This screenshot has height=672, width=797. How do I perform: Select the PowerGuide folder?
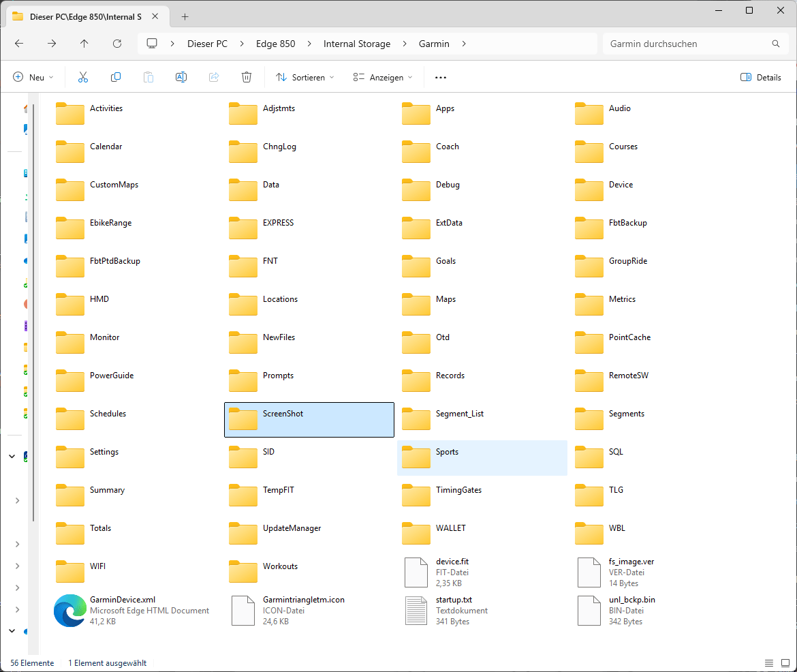tap(136, 382)
